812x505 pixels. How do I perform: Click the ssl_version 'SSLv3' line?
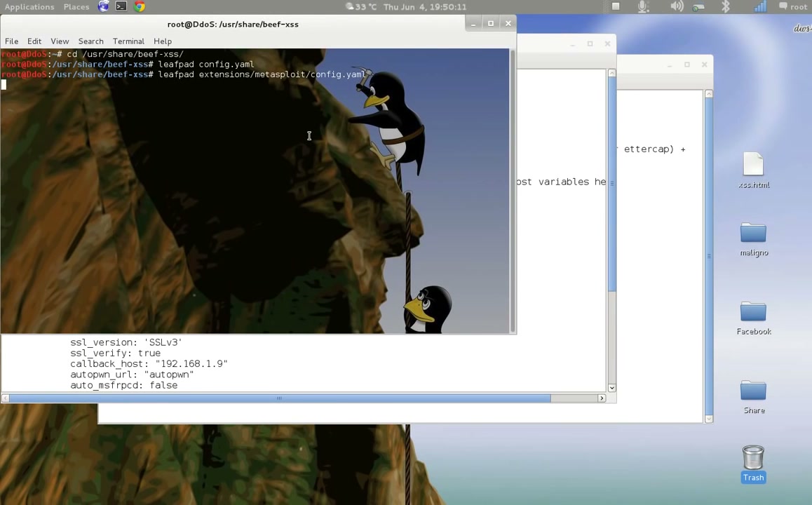126,342
